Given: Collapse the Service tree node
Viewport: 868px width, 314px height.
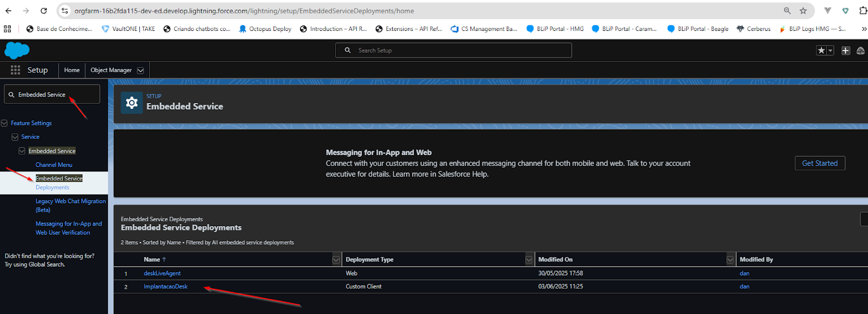Looking at the screenshot, I should coord(15,137).
